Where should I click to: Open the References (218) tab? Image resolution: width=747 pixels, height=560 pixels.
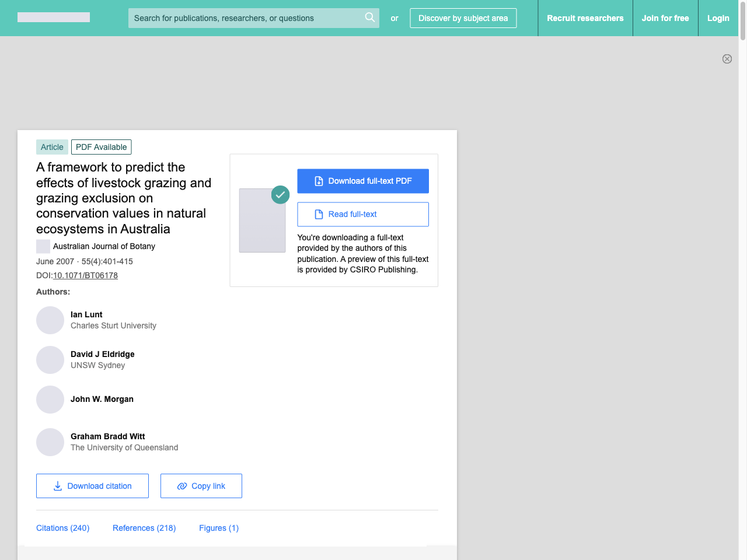pos(144,528)
